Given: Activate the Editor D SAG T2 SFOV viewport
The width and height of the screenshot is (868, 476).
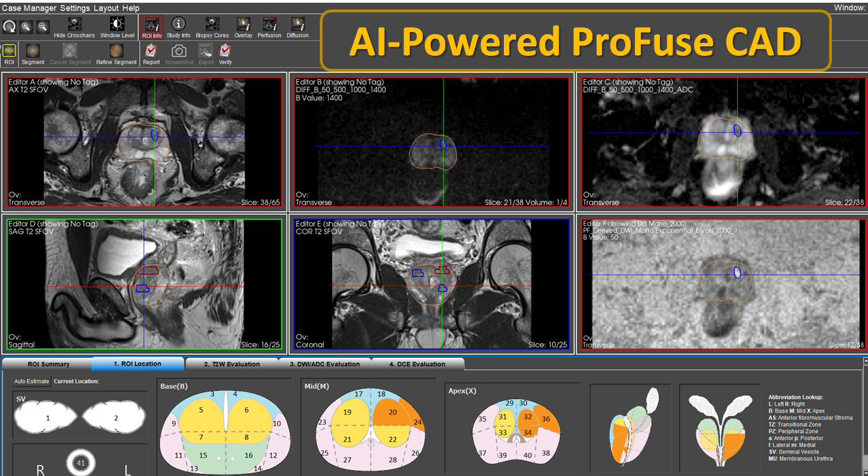Looking at the screenshot, I should (144, 284).
